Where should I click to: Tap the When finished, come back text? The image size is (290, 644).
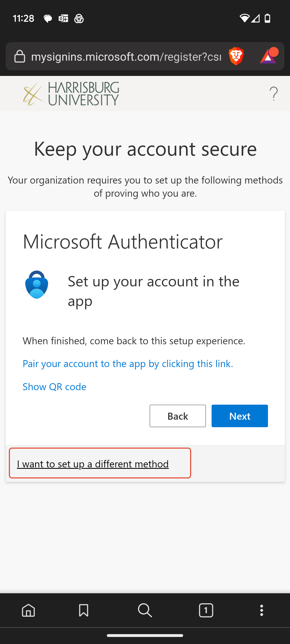click(x=134, y=341)
